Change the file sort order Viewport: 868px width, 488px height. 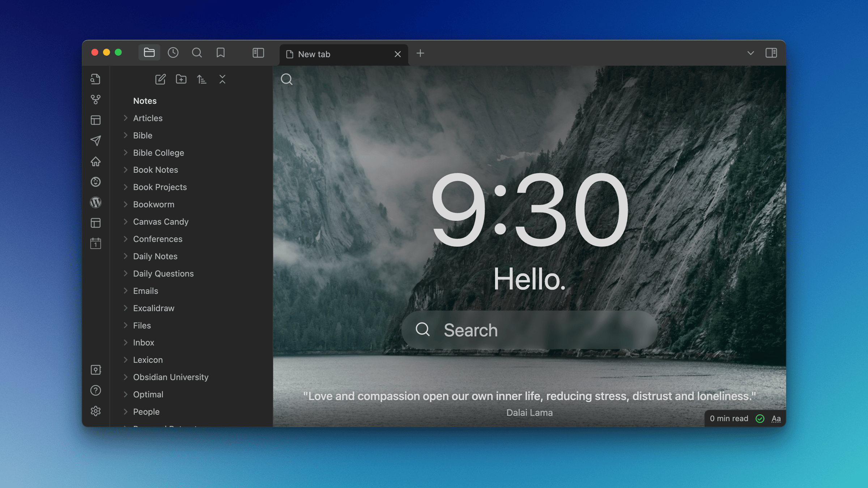[x=201, y=79]
